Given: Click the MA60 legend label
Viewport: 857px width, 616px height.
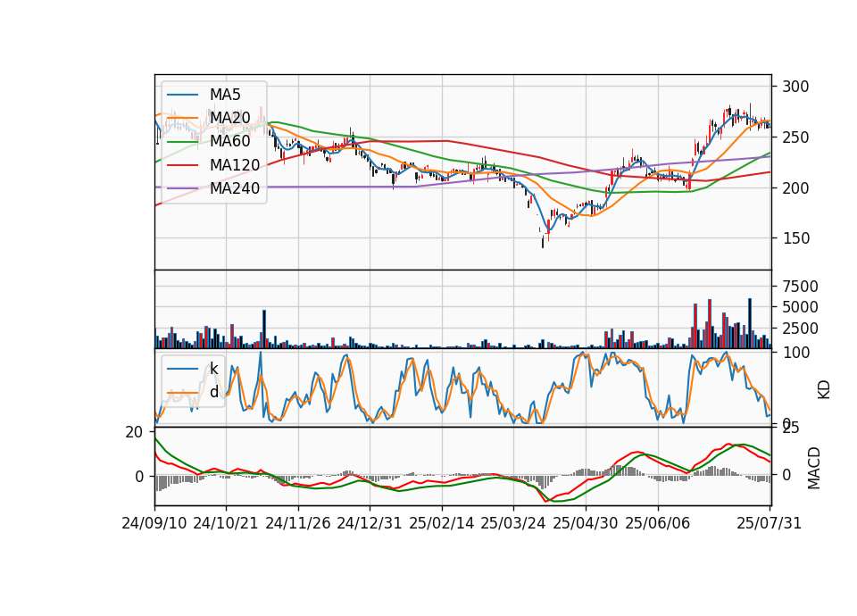Looking at the screenshot, I should coord(229,141).
